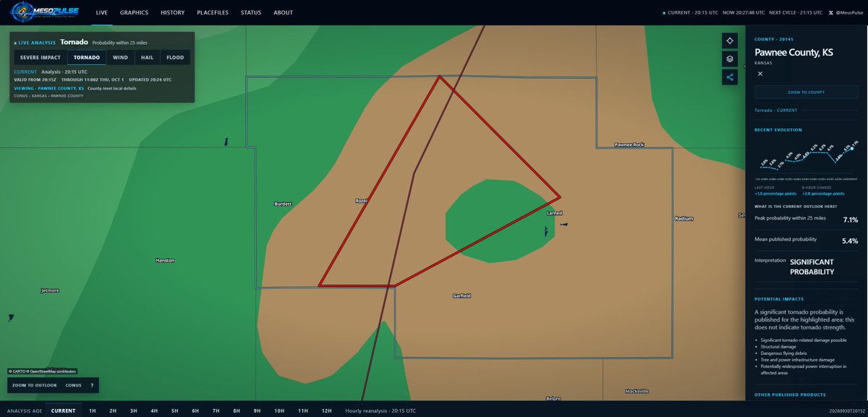The image size is (868, 417).
Task: Open the STATUS nav page
Action: pos(251,12)
